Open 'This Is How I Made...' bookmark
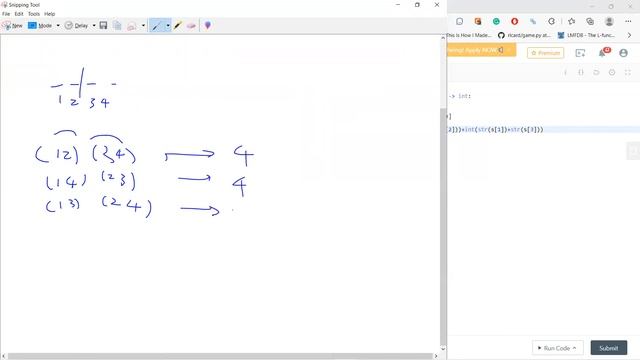 [469, 36]
